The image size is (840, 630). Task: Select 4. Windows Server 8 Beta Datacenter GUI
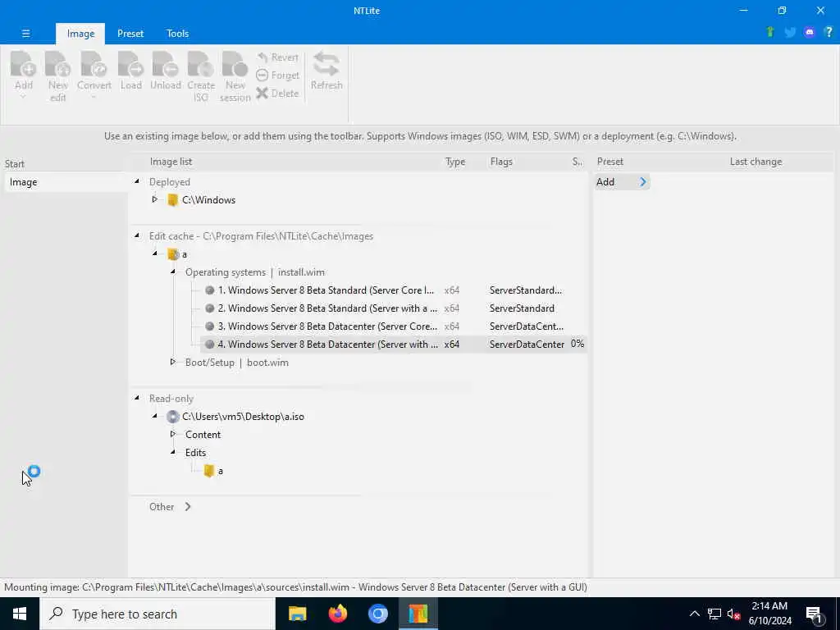(395, 344)
